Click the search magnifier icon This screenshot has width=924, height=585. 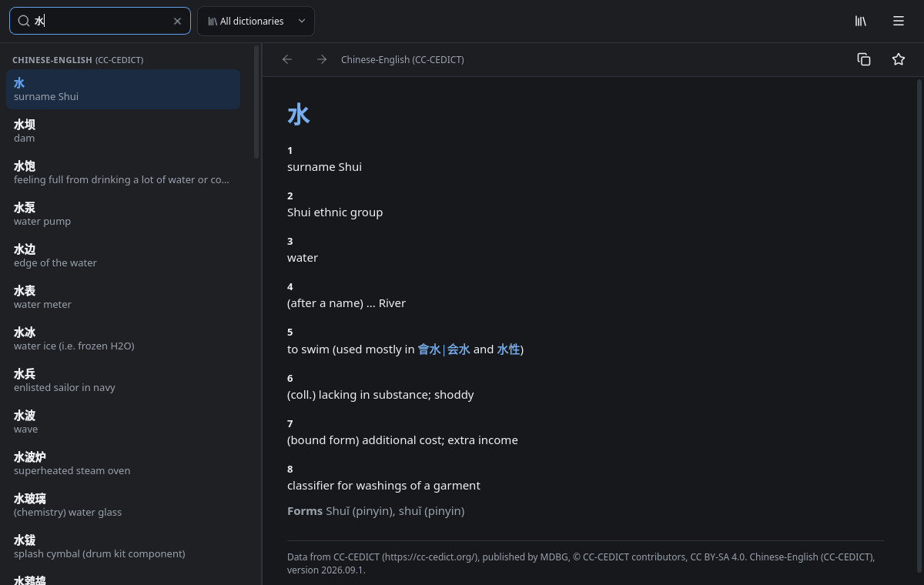tap(24, 21)
